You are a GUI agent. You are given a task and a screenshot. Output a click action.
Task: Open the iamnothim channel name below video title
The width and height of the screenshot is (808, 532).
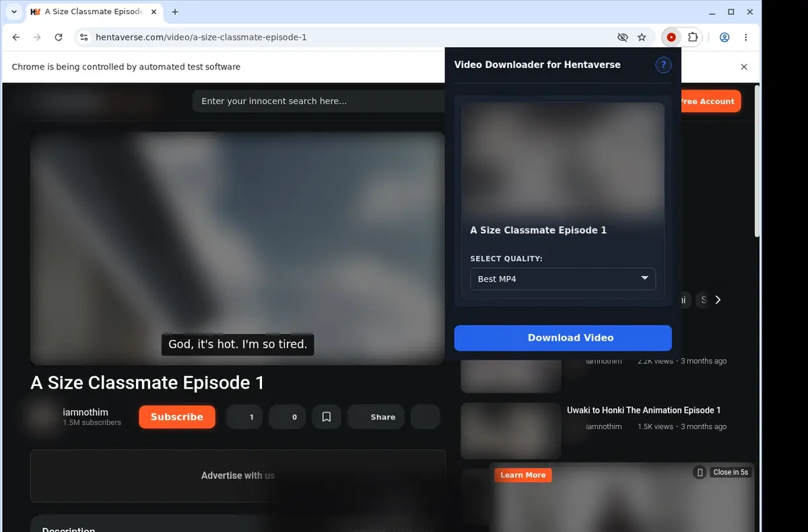pos(86,412)
